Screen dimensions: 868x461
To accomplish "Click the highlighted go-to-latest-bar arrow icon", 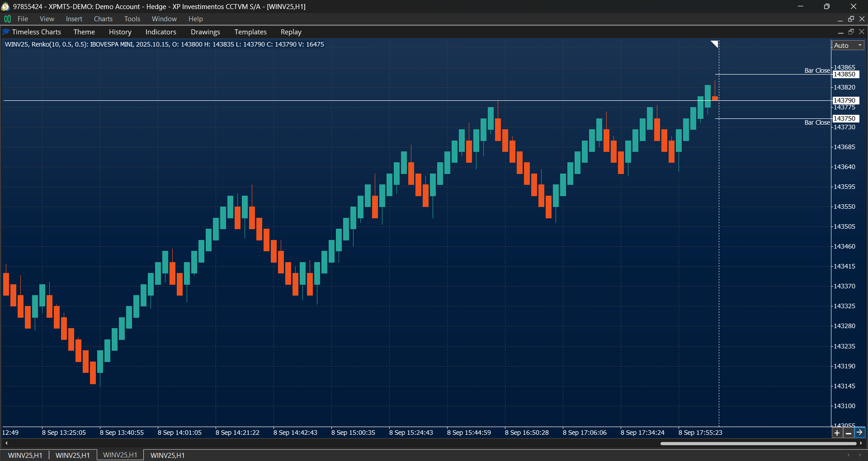I will tap(860, 433).
